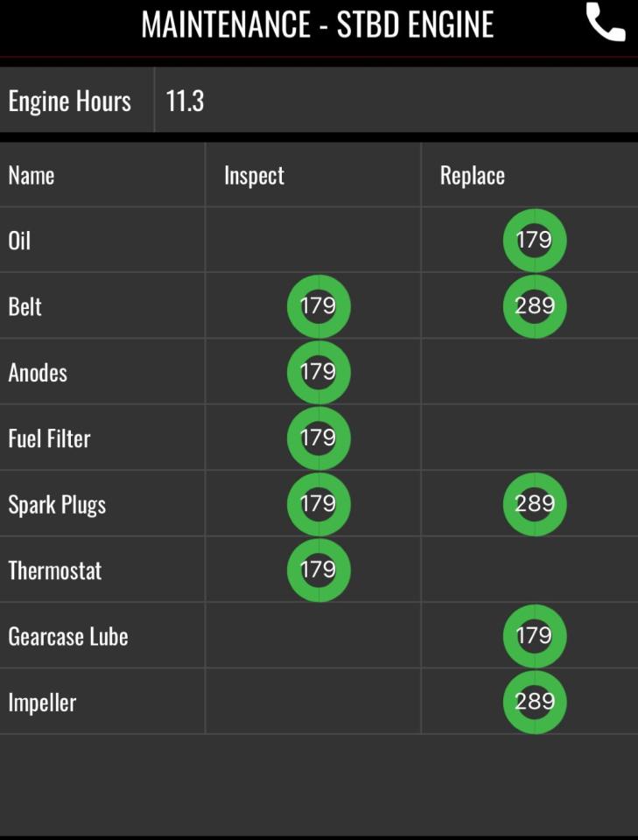
Task: Select the Replace column header
Action: (x=473, y=176)
